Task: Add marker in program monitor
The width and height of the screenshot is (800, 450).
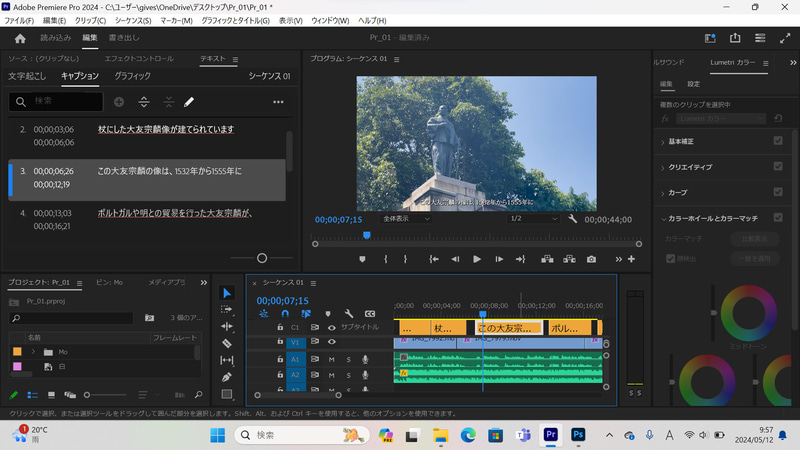Action: pyautogui.click(x=362, y=259)
